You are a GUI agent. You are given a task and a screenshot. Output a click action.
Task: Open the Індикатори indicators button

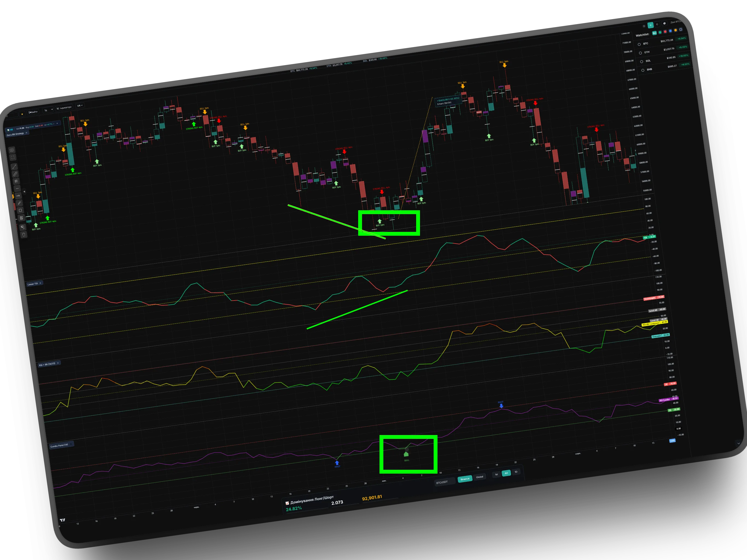[x=64, y=108]
